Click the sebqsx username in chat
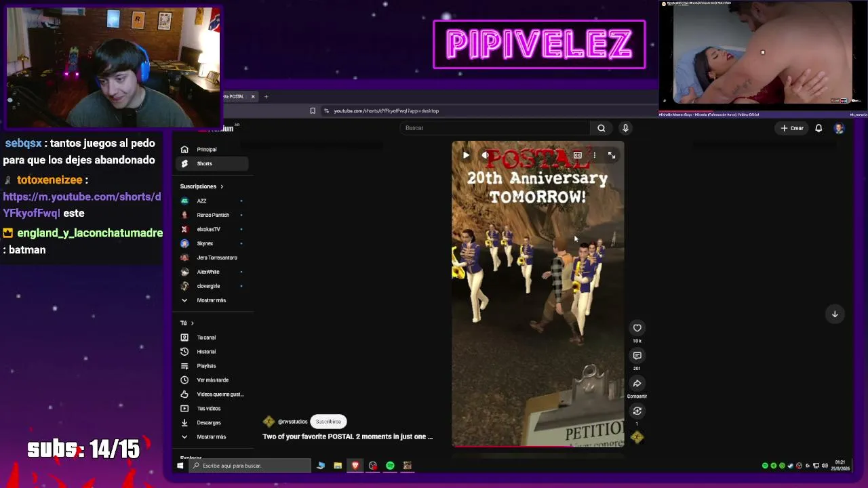 23,144
